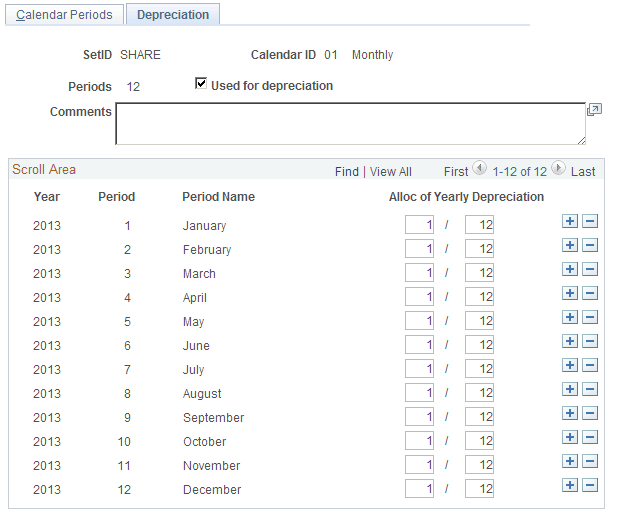
Task: Click View All link
Action: tap(390, 172)
